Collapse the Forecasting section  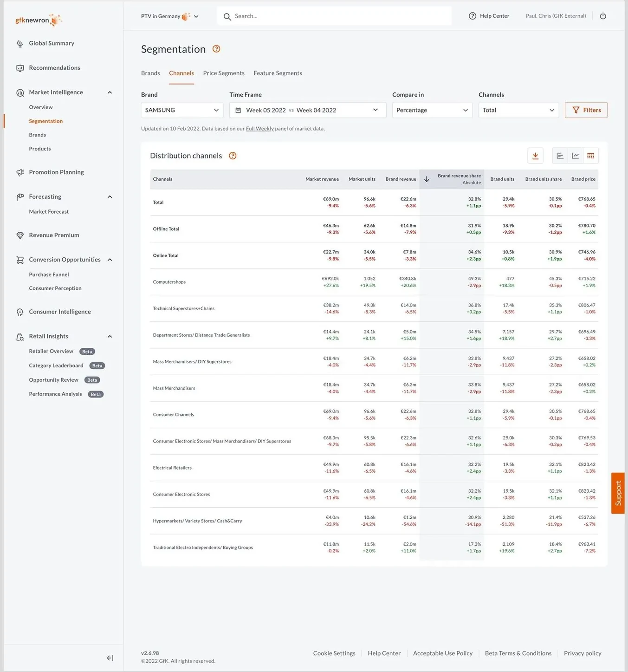click(x=110, y=197)
